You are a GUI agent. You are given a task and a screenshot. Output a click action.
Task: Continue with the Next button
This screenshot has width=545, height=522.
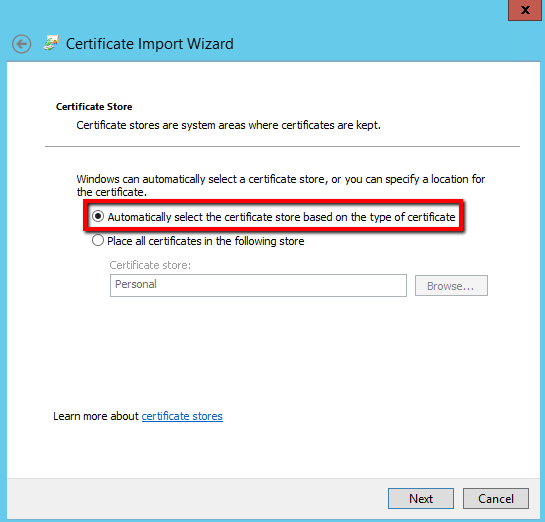click(421, 499)
